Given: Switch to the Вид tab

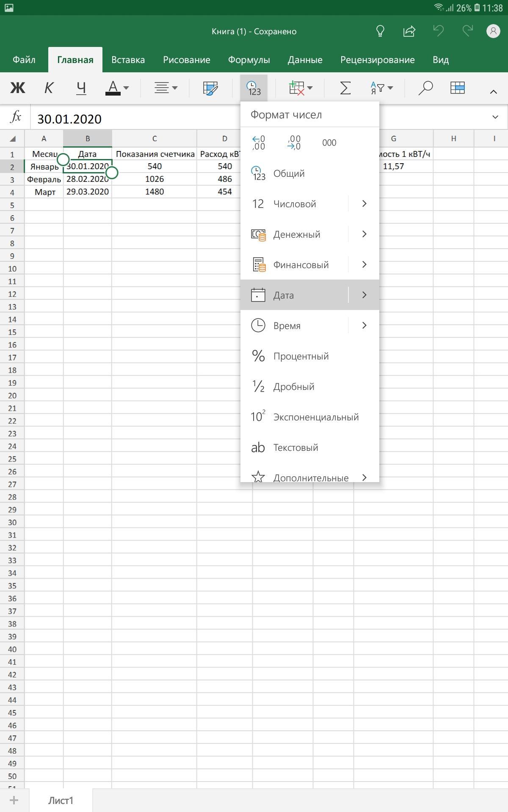Looking at the screenshot, I should tap(441, 60).
